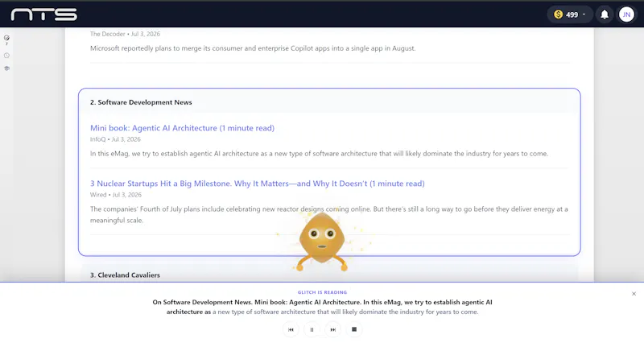Click the NTS logo in the header
The image size is (644, 343).
[x=44, y=14]
